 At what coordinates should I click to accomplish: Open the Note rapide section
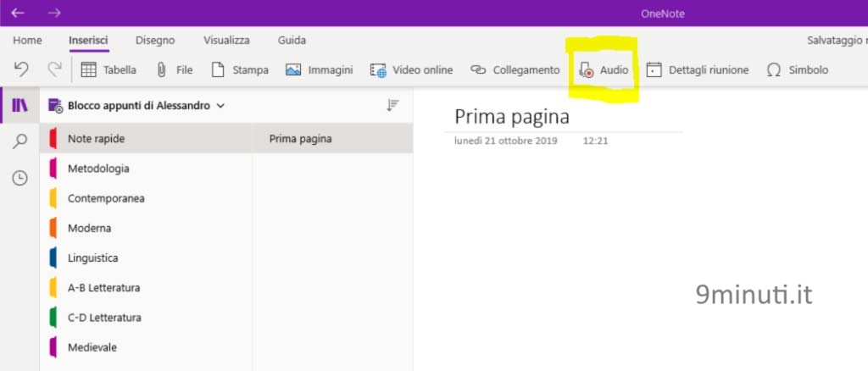pos(146,139)
